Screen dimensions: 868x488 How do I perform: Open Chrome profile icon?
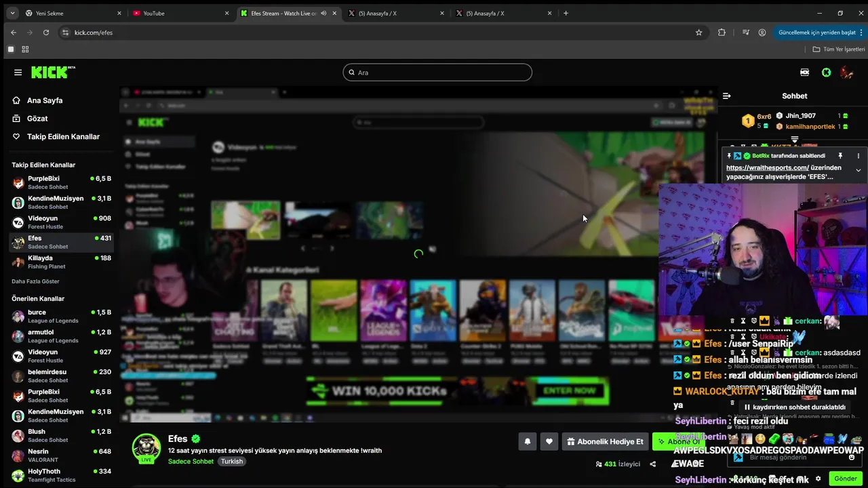(x=762, y=33)
